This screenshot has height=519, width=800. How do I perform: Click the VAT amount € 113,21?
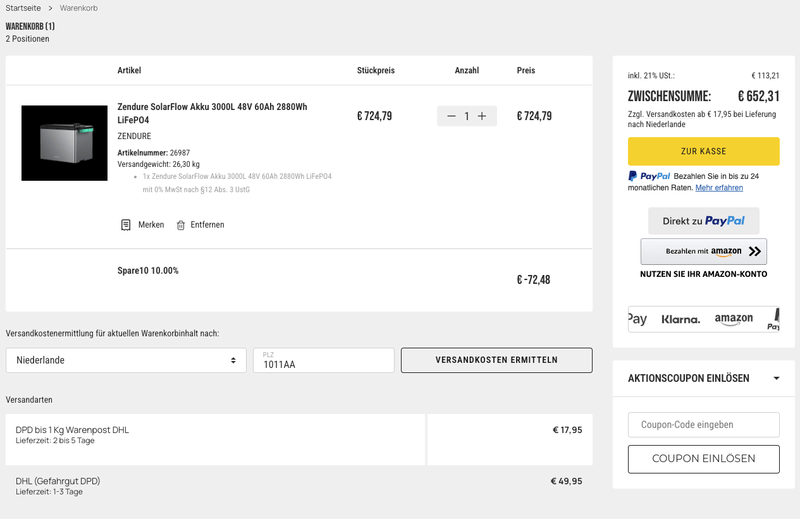point(765,76)
